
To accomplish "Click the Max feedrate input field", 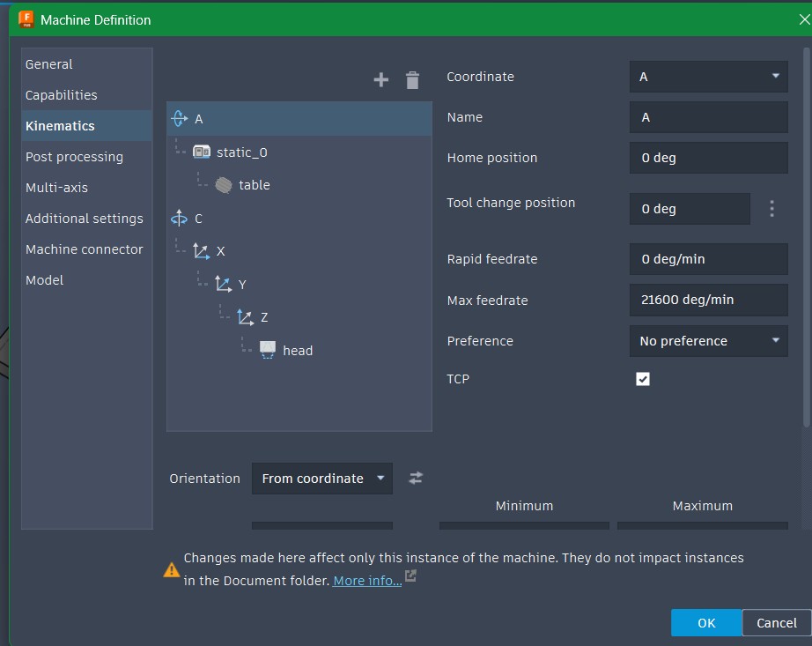I will [708, 300].
